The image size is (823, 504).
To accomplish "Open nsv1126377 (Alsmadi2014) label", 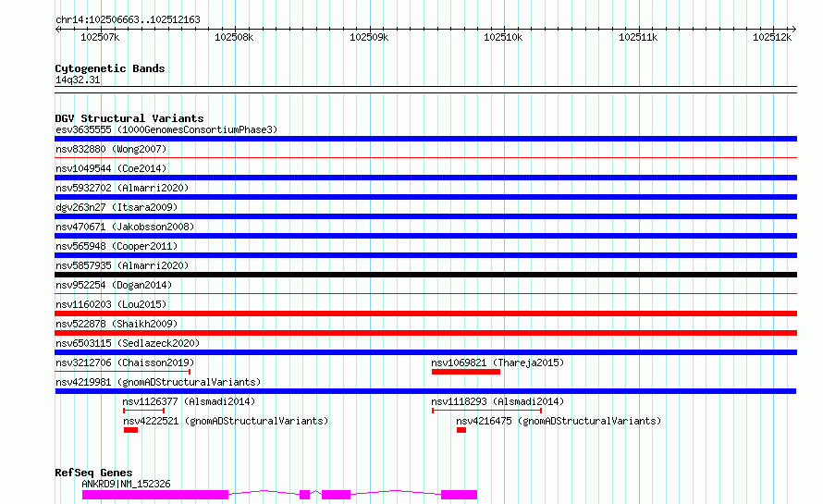I will pyautogui.click(x=189, y=401).
